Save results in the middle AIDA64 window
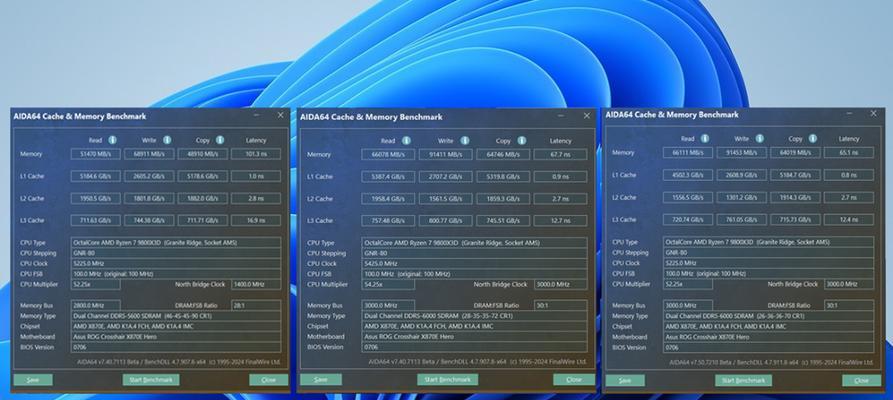Image resolution: width=893 pixels, height=400 pixels. pyautogui.click(x=321, y=379)
